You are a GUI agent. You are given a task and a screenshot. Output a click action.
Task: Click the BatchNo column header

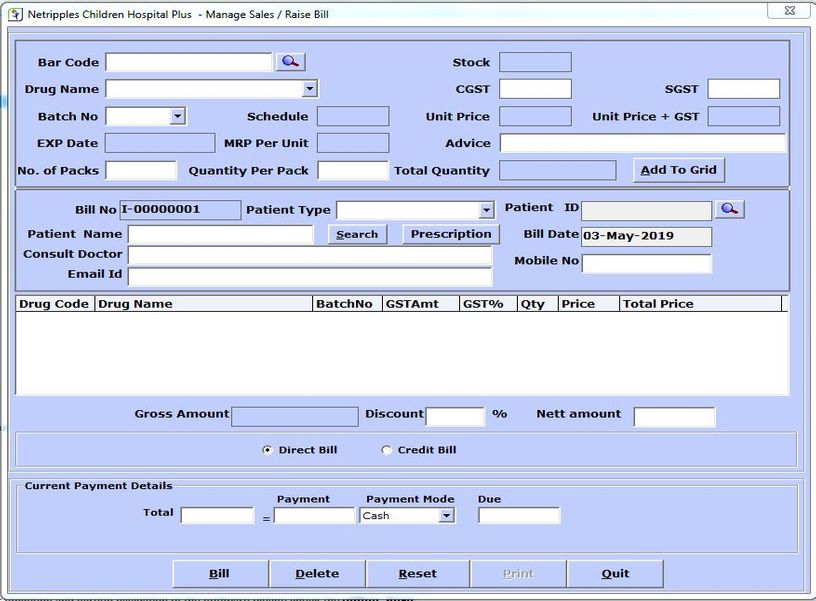(348, 304)
